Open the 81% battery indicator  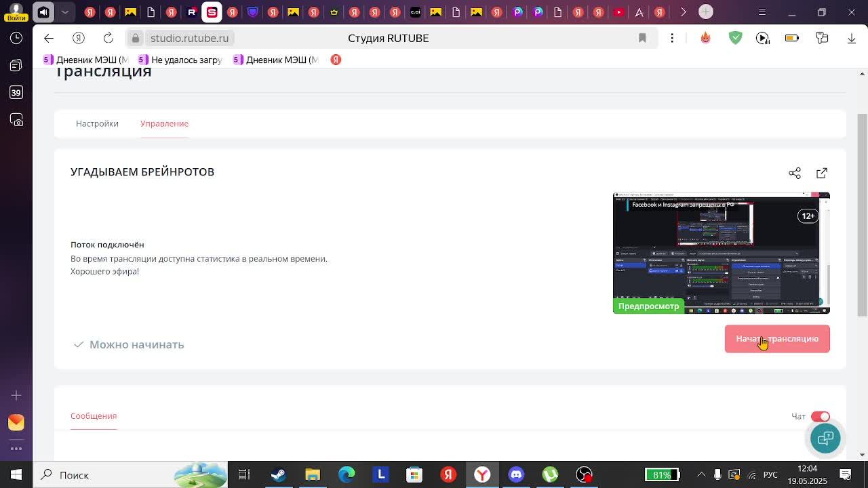(662, 475)
